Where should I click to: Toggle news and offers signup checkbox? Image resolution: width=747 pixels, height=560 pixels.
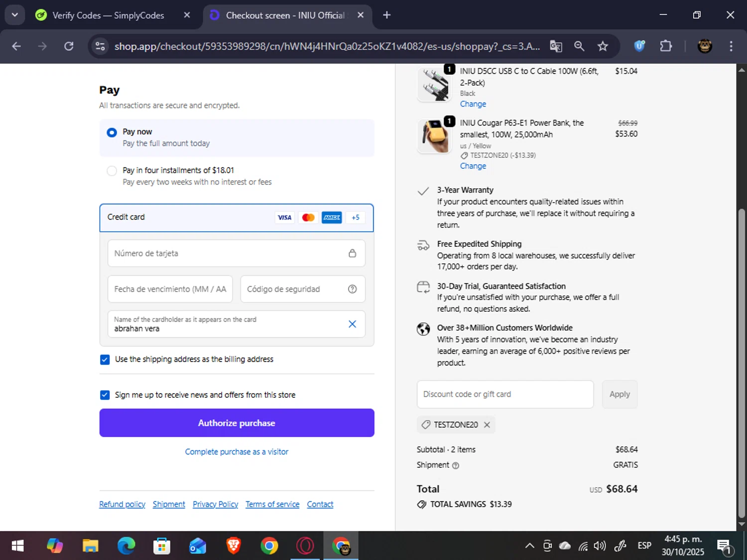point(105,395)
